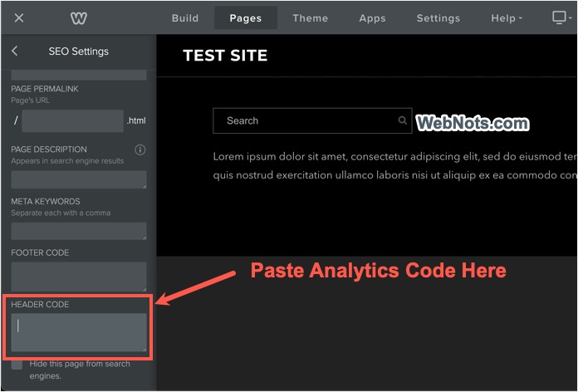Click the HEADER CODE label
Image resolution: width=578 pixels, height=392 pixels.
40,304
